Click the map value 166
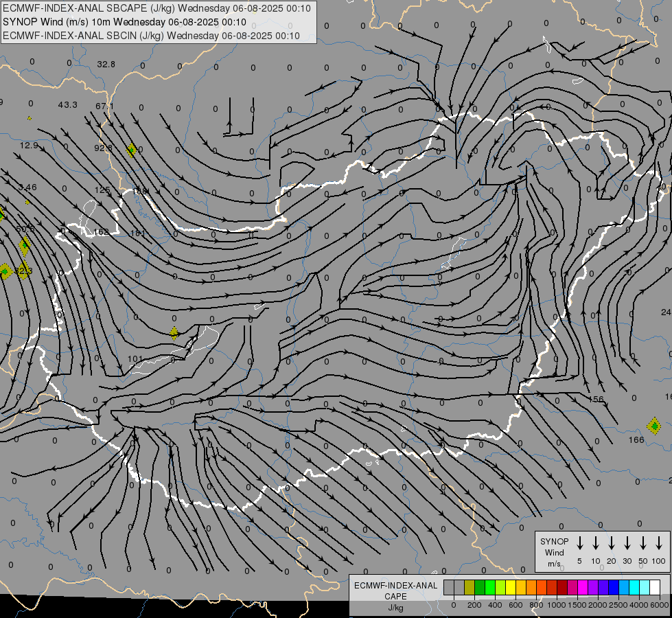The width and height of the screenshot is (672, 618). coord(636,439)
